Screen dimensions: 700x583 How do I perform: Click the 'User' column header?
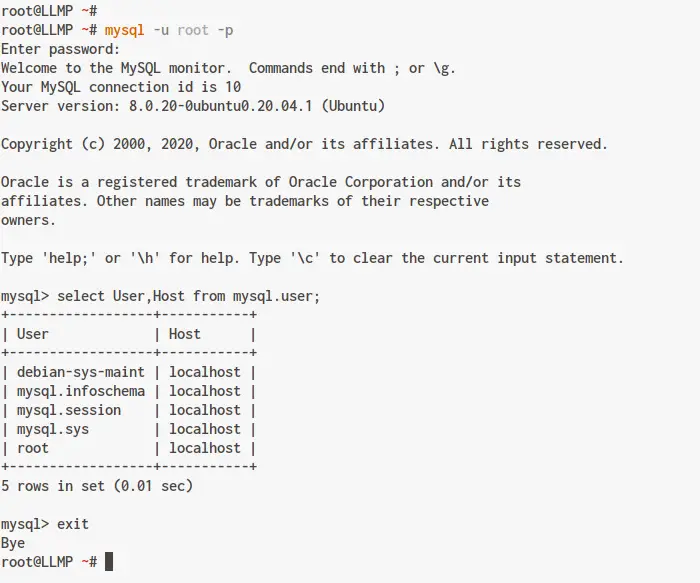pyautogui.click(x=33, y=334)
